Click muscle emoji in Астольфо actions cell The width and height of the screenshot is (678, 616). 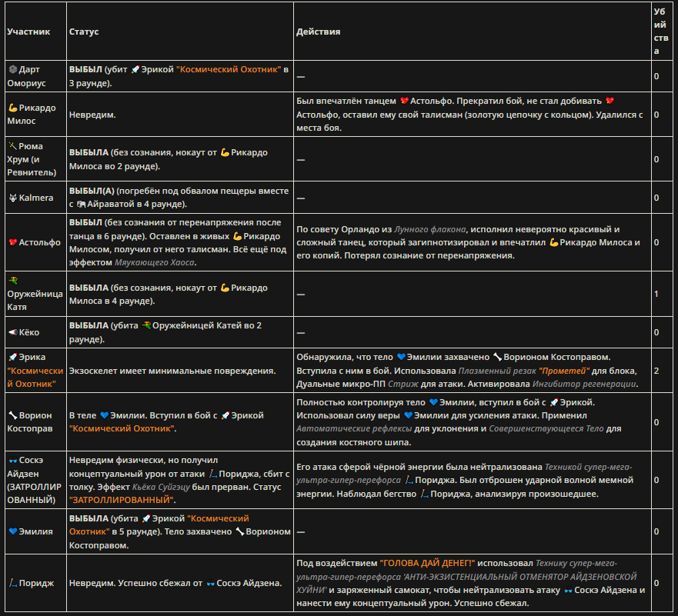coord(553,242)
